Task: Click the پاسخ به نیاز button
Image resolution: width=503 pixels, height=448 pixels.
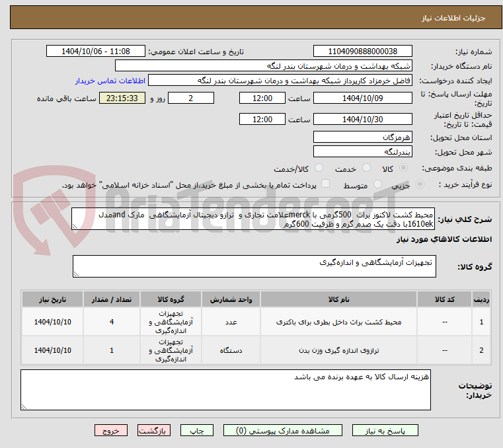Action: click(385, 431)
